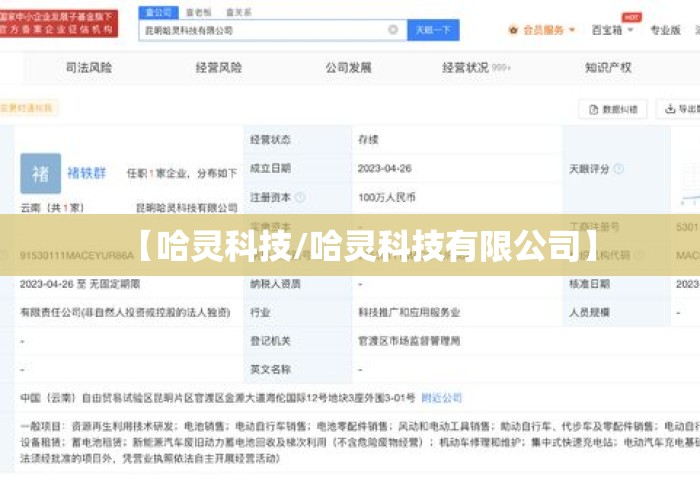Select the 2023-04-26 至 无固定期限 term text
Image resolution: width=700 pixels, height=490 pixels.
[x=80, y=284]
